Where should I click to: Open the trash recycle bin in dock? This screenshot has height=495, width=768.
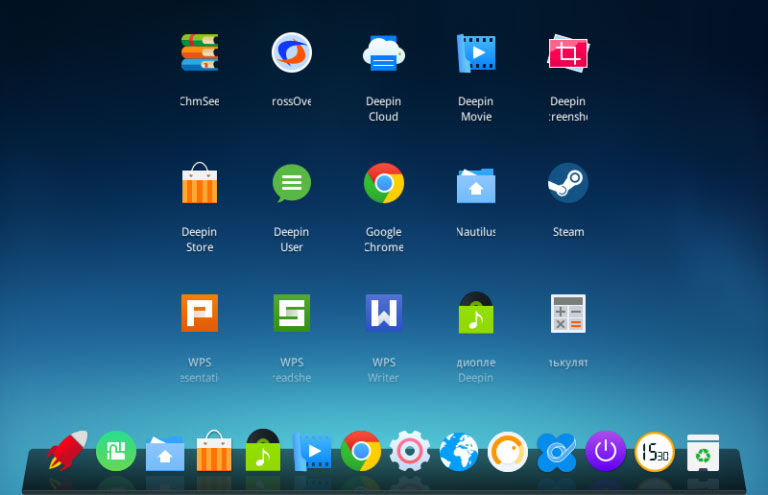pos(703,453)
